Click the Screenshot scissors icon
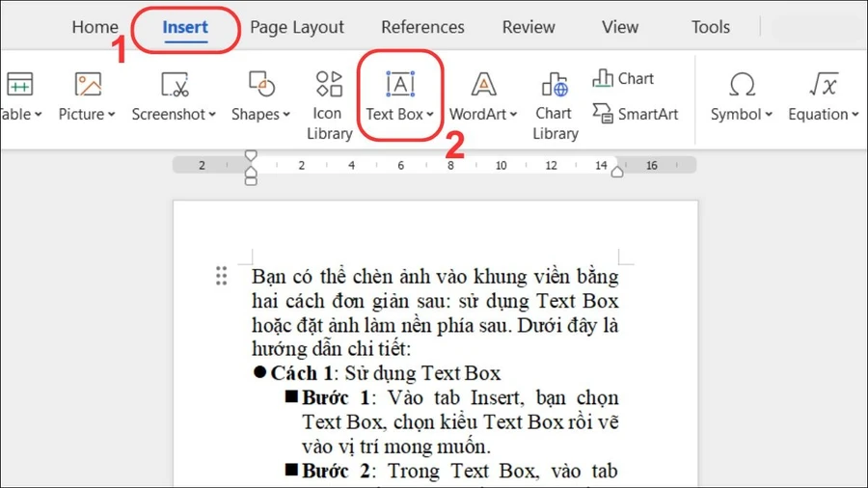The width and height of the screenshot is (868, 488). coord(175,84)
